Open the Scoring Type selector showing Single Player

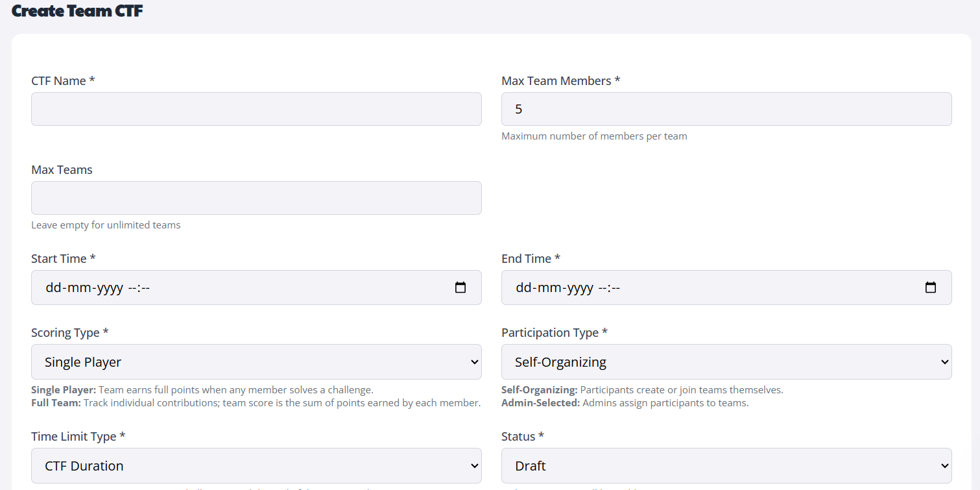256,361
